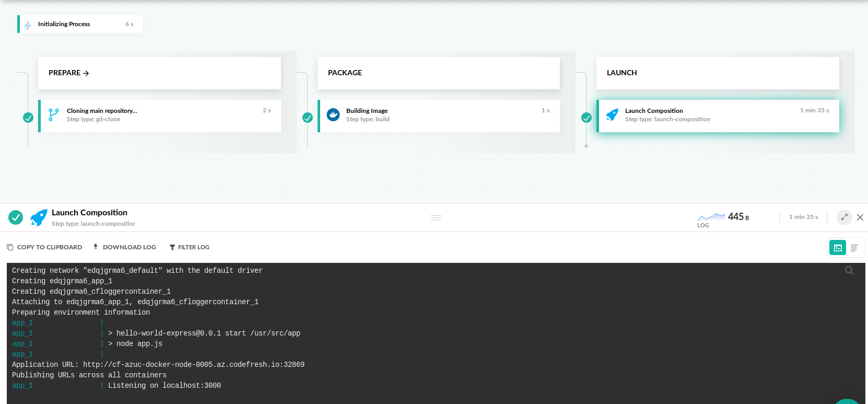
Task: Expand the log panel to full screen
Action: [844, 217]
